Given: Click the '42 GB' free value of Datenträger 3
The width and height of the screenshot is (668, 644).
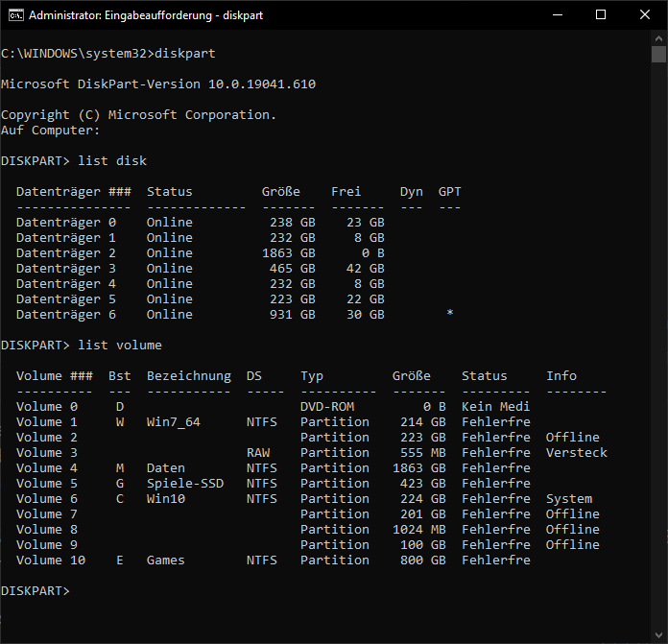Looking at the screenshot, I should pyautogui.click(x=365, y=269).
